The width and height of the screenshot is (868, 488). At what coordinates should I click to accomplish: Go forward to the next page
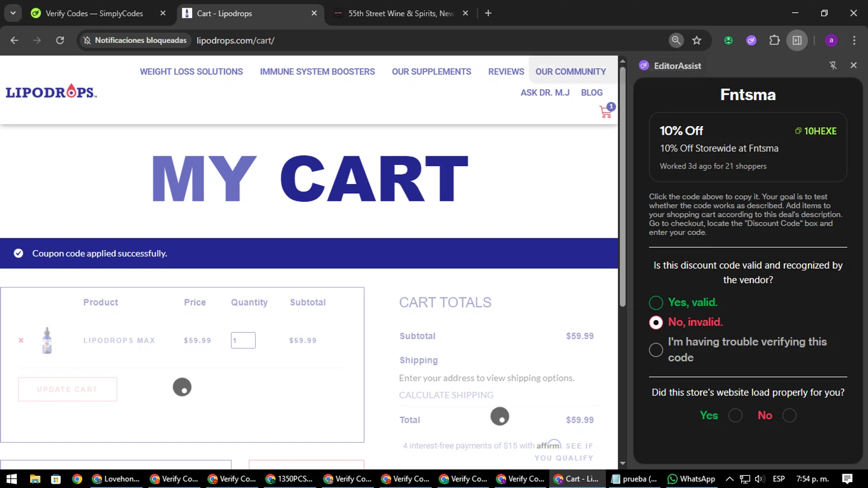[x=37, y=41]
